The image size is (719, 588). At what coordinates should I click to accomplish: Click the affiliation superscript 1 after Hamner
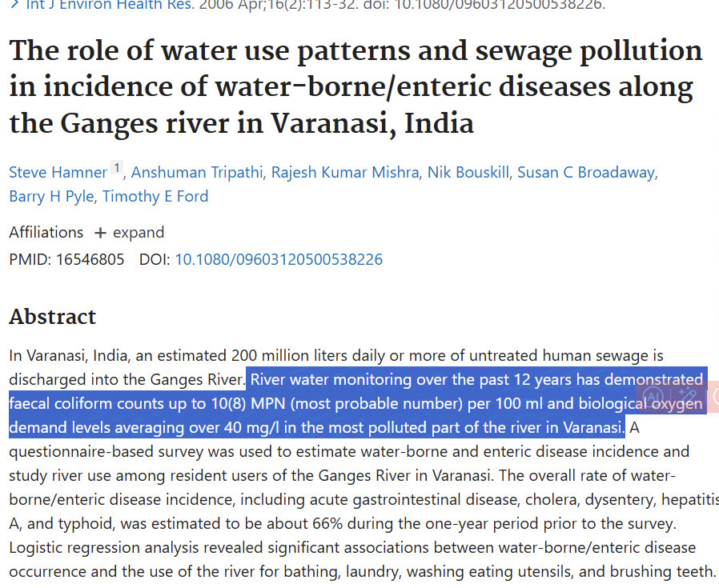tap(117, 168)
